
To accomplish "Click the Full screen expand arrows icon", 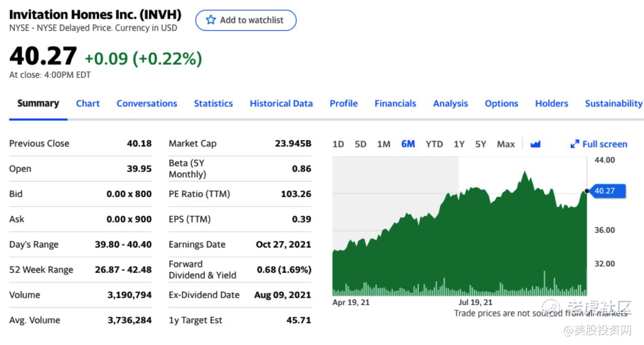I will [575, 144].
